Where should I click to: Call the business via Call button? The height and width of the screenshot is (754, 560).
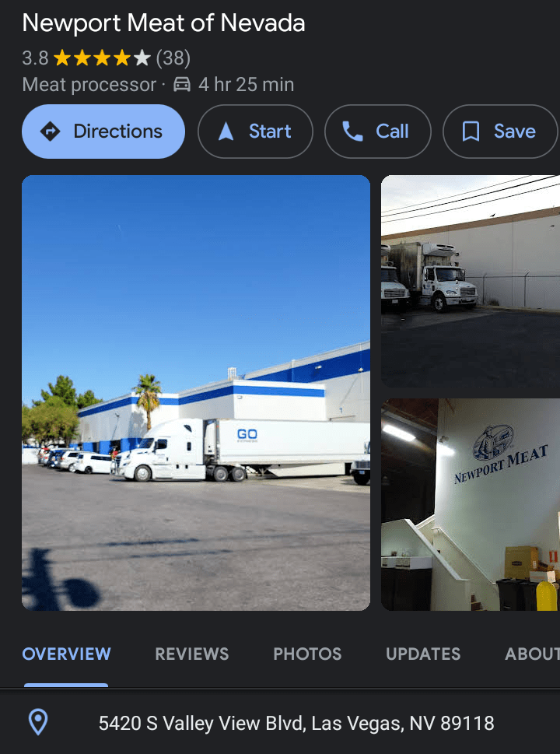click(x=378, y=132)
